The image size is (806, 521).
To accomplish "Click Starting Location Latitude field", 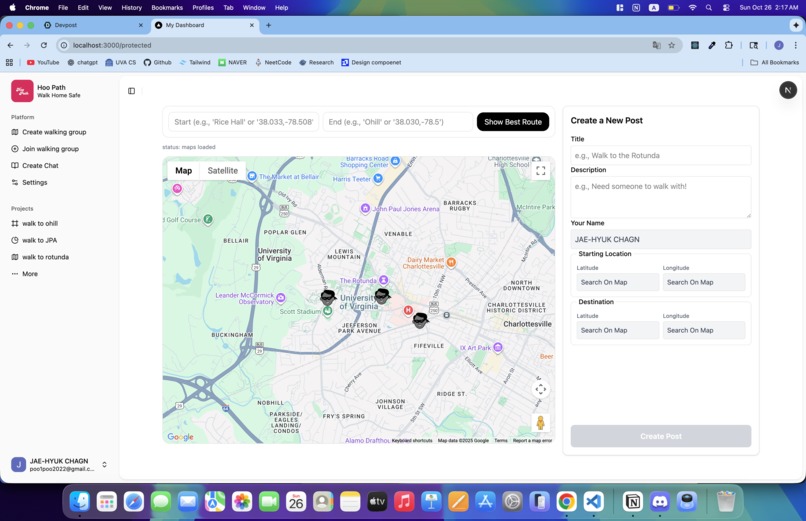I will coord(617,282).
